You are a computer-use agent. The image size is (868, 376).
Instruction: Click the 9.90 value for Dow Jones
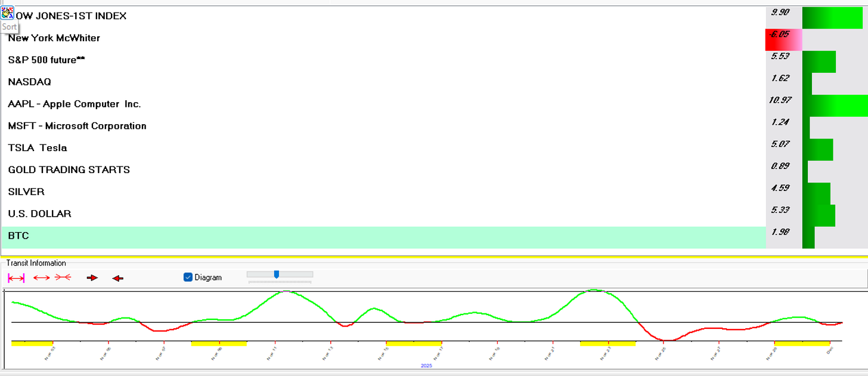(x=780, y=12)
